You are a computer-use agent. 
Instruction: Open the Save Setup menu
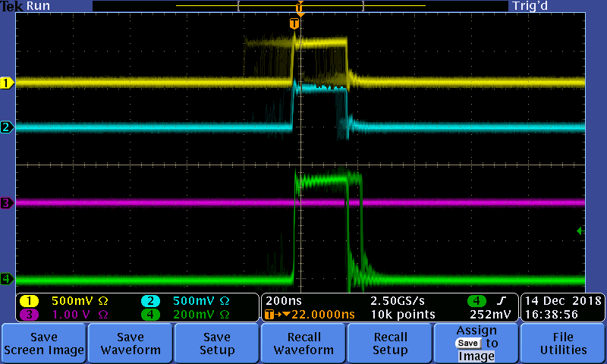pyautogui.click(x=216, y=344)
